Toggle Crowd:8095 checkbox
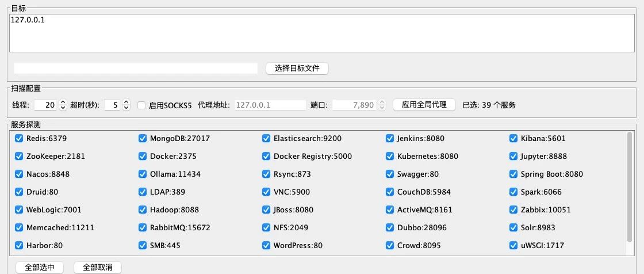The height and width of the screenshot is (274, 644). coord(390,246)
